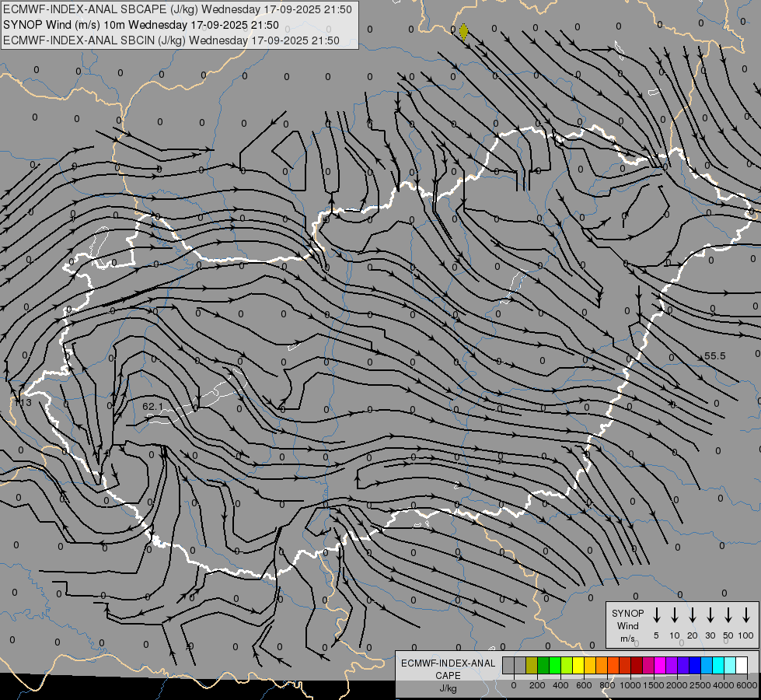Click the 2000 tick label on the CAPE scale

(676, 685)
